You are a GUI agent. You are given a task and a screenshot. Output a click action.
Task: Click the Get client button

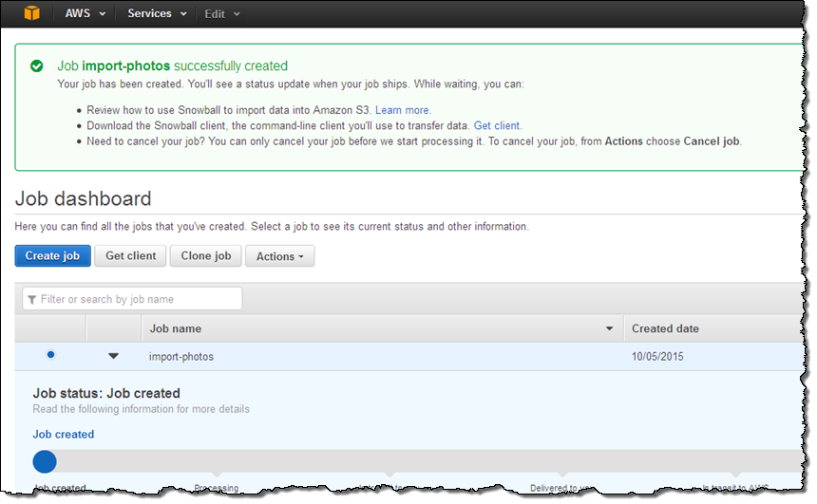click(x=130, y=256)
